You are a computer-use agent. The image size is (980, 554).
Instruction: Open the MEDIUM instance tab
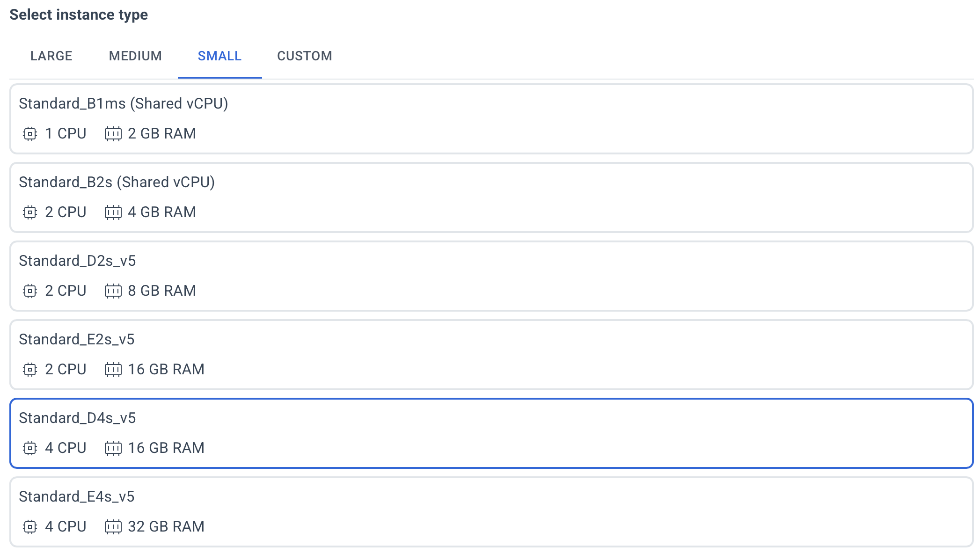coord(135,56)
